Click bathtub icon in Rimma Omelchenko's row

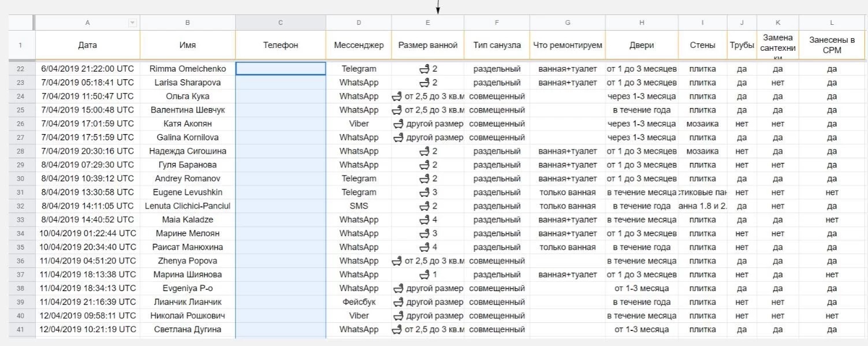[x=424, y=69]
